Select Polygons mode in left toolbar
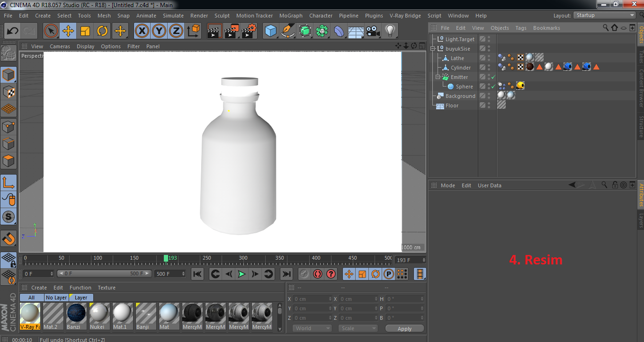Image resolution: width=644 pixels, height=342 pixels. [x=9, y=161]
